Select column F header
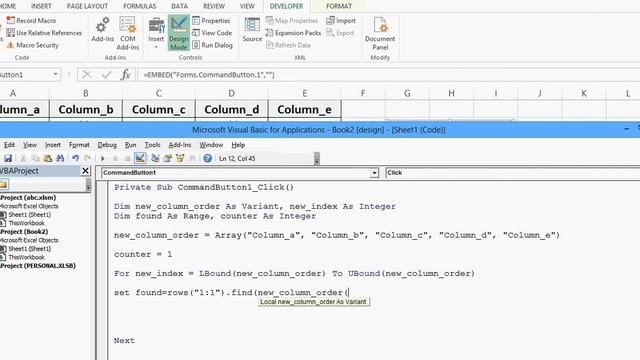640x360 pixels. pos(363,93)
